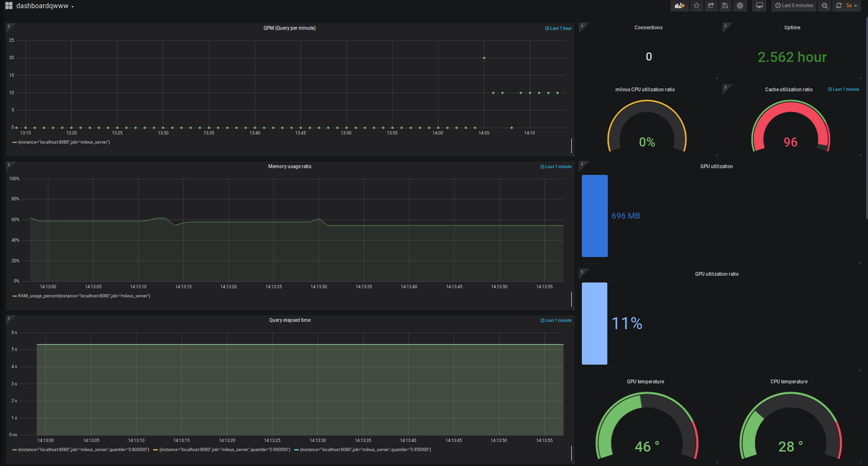This screenshot has height=466, width=868.
Task: Open Memory usage ratio panel title menu
Action: pyautogui.click(x=289, y=167)
